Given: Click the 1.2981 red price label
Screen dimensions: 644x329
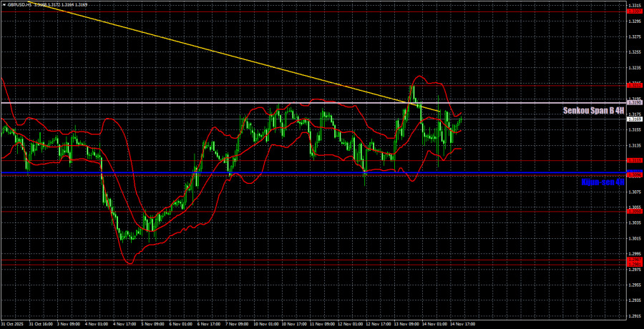Looking at the screenshot, I should [633, 265].
